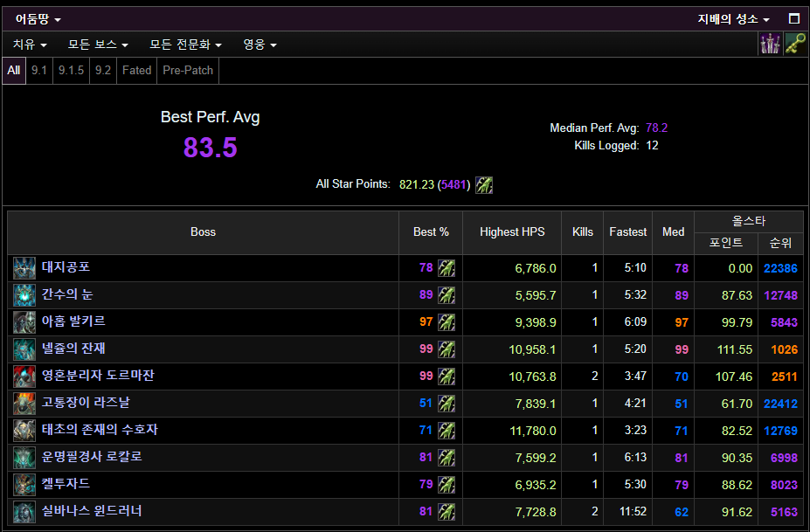810x532 pixels.
Task: Click spec icon in 넬쥴의 잔재 row
Action: (x=447, y=349)
